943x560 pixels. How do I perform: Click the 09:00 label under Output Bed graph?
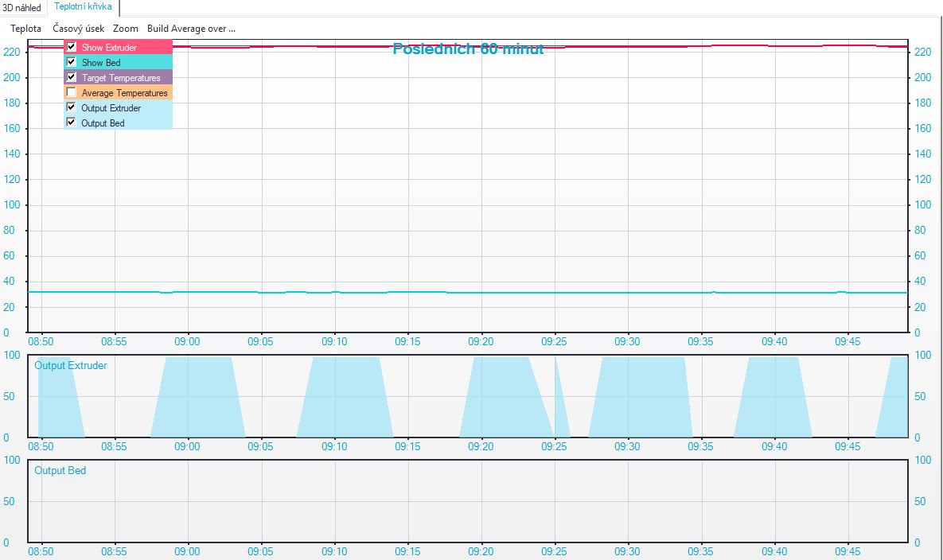pos(188,551)
